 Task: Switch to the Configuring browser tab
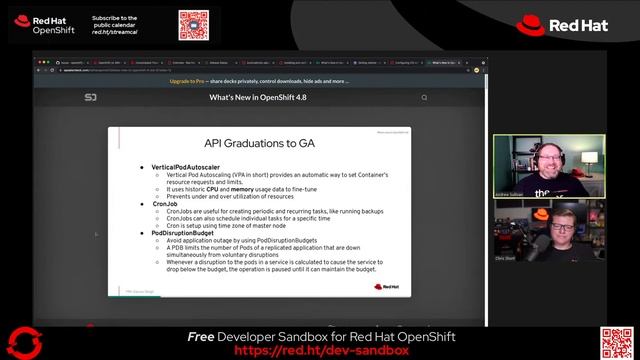pos(407,63)
